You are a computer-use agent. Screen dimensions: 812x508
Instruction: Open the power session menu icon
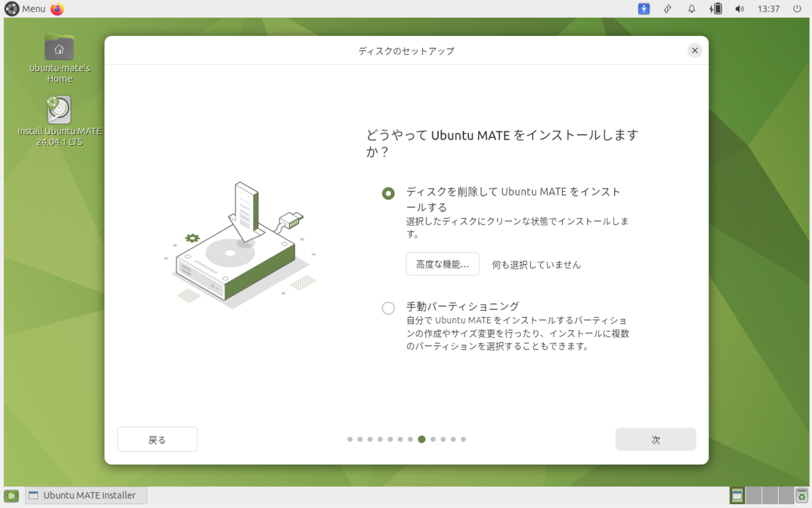tap(797, 9)
